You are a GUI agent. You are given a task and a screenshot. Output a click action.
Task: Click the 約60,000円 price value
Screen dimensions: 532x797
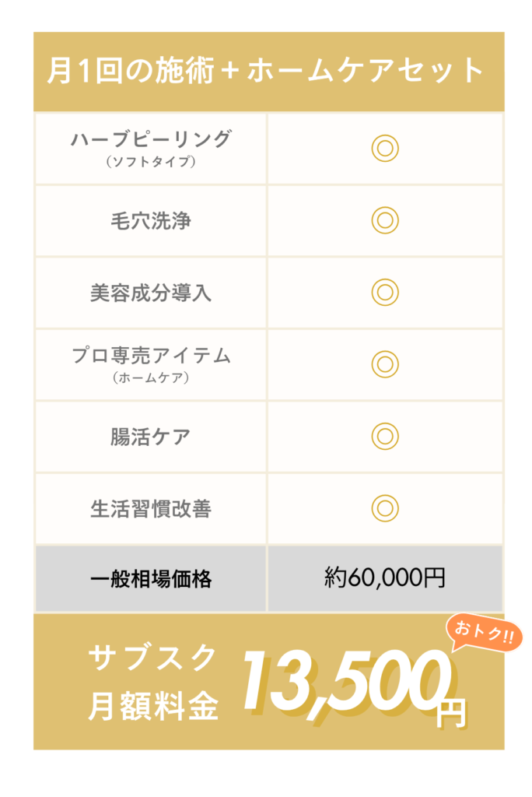[385, 578]
